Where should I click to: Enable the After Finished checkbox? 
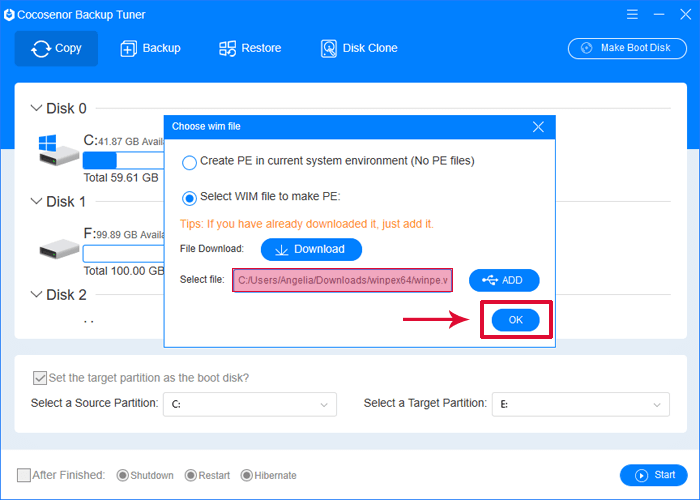tap(24, 475)
